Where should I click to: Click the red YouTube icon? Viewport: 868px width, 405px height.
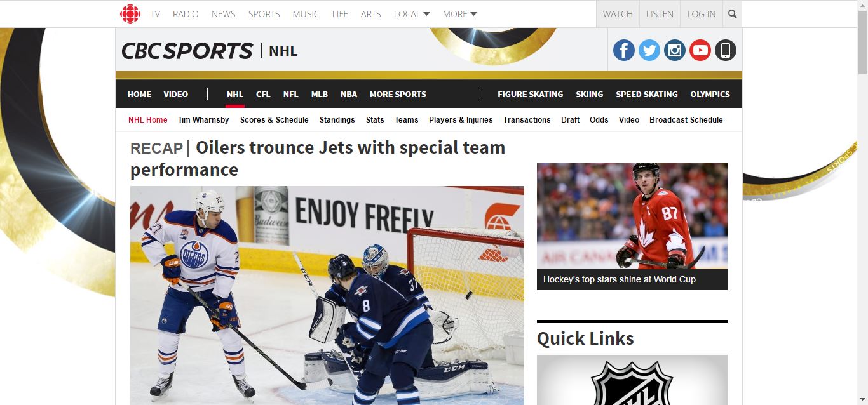point(700,50)
